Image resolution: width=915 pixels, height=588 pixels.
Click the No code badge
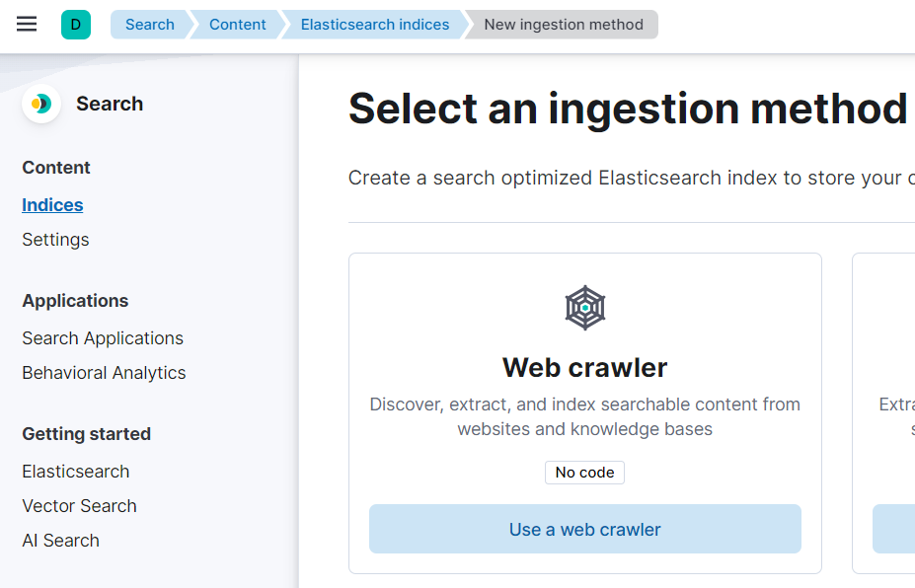[x=584, y=472]
